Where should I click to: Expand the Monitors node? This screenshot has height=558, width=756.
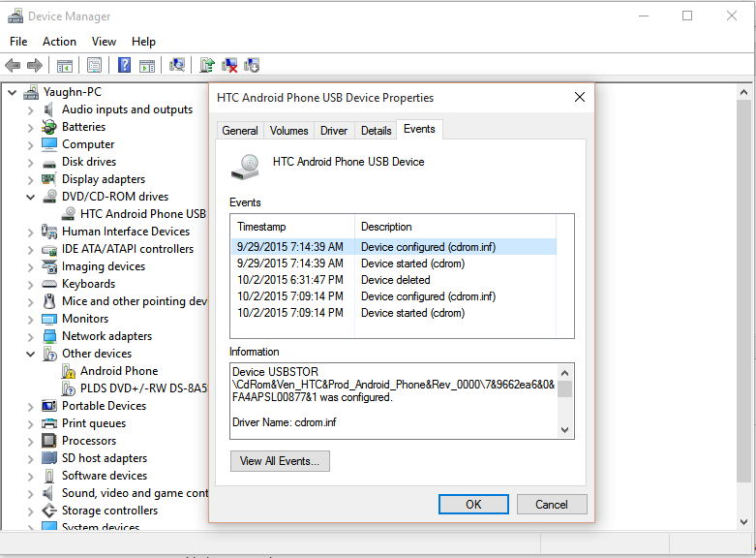point(30,319)
